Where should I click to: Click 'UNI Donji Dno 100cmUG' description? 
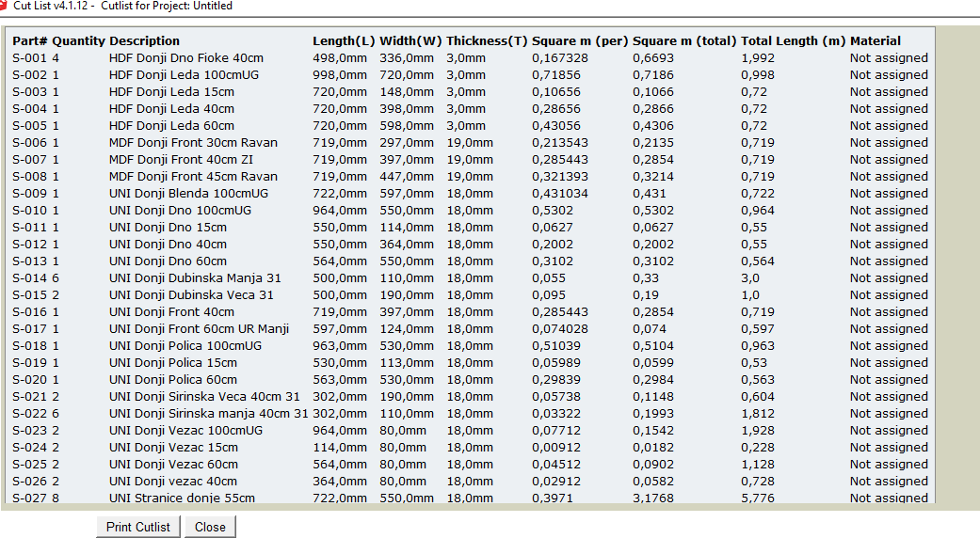pyautogui.click(x=180, y=210)
